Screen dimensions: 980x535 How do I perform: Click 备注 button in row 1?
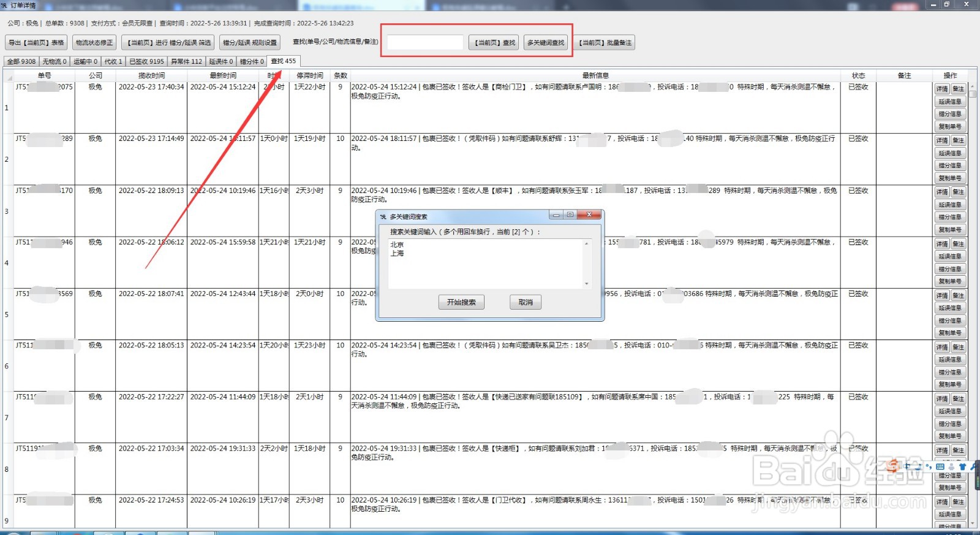coord(959,89)
